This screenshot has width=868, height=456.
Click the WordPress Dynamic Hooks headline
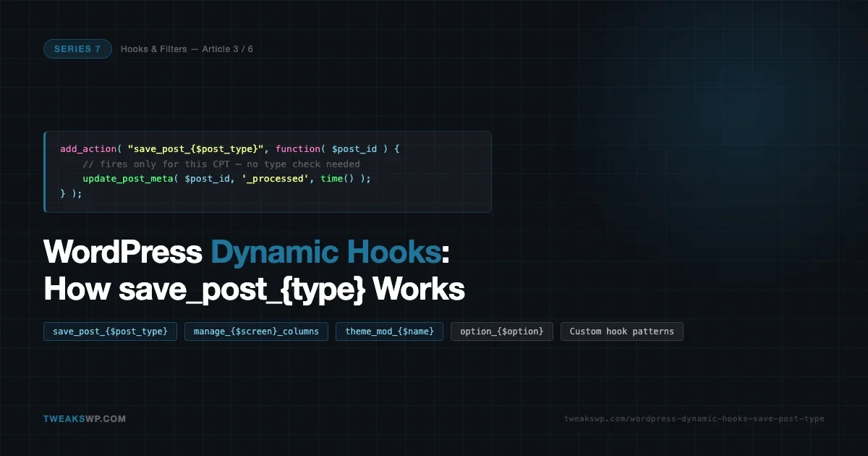(x=247, y=253)
